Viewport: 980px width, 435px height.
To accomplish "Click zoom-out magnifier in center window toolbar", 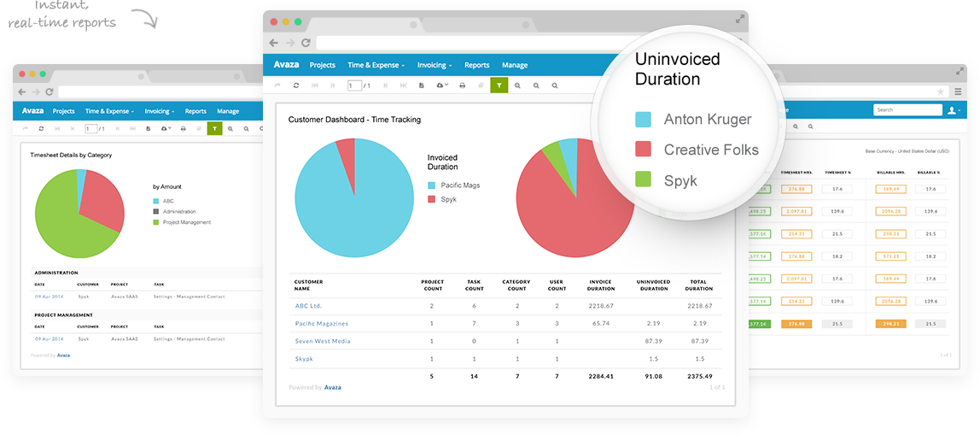I will (x=536, y=85).
